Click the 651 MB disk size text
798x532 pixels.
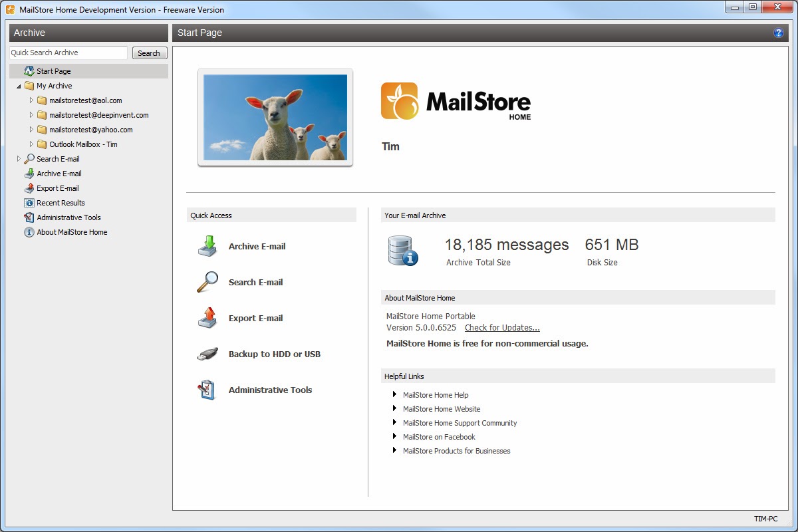pos(612,245)
